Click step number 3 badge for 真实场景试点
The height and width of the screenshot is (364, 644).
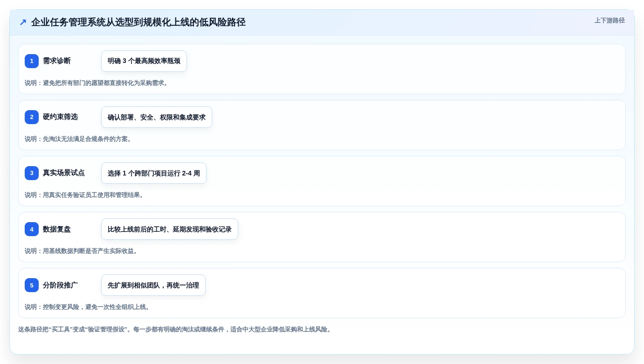[x=32, y=173]
